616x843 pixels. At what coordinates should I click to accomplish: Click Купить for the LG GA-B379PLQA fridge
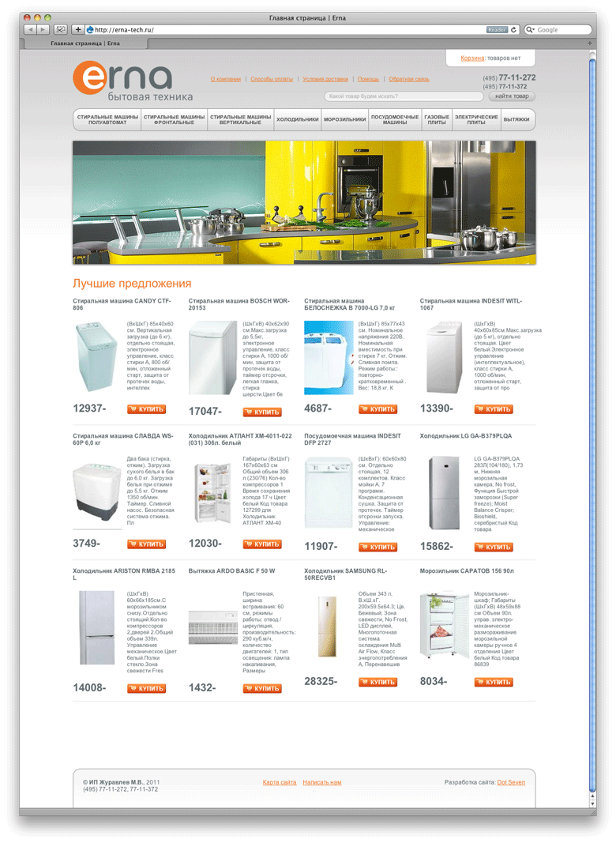click(494, 546)
